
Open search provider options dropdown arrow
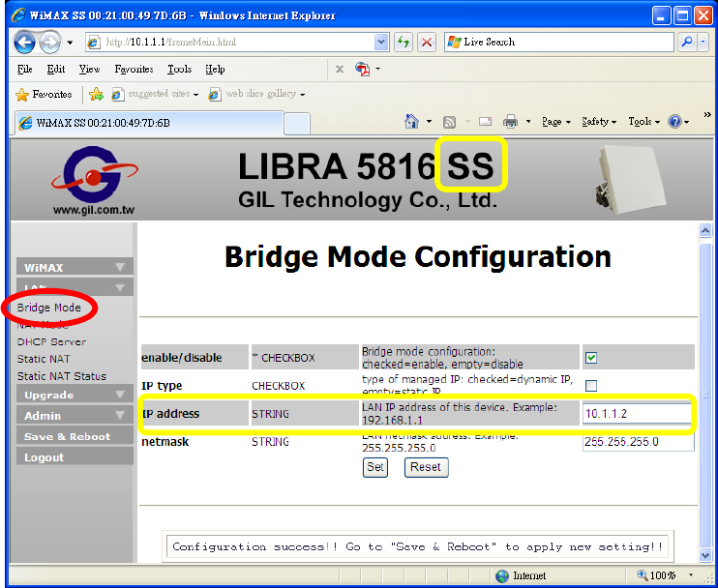click(x=703, y=43)
